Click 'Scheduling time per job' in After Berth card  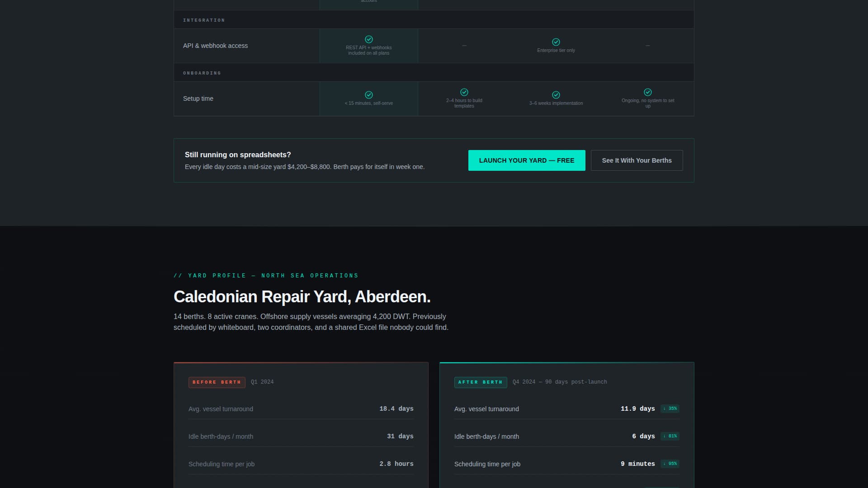tap(487, 464)
